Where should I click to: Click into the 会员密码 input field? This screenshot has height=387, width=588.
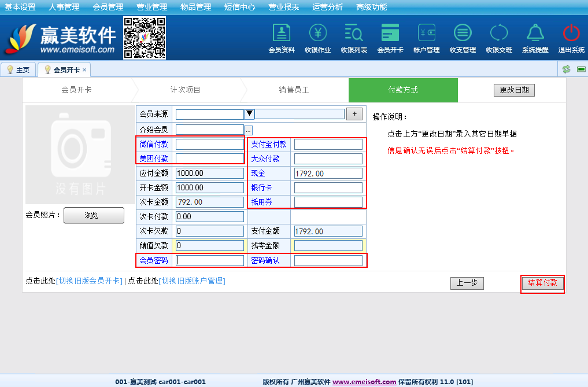click(210, 261)
